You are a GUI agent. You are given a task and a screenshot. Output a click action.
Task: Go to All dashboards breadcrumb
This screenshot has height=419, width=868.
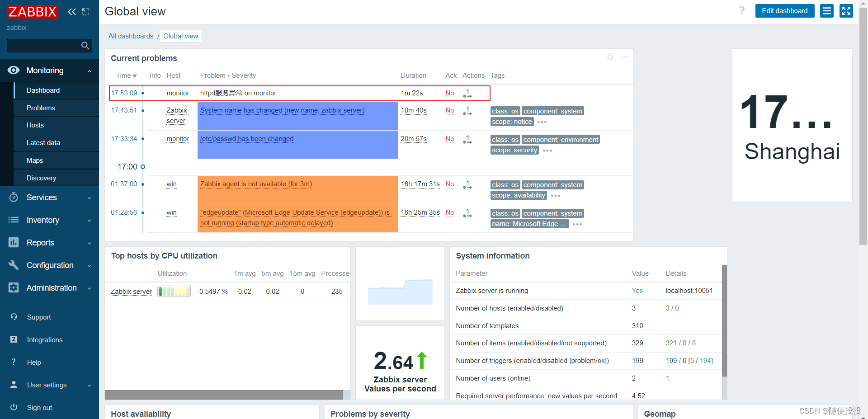coord(131,36)
